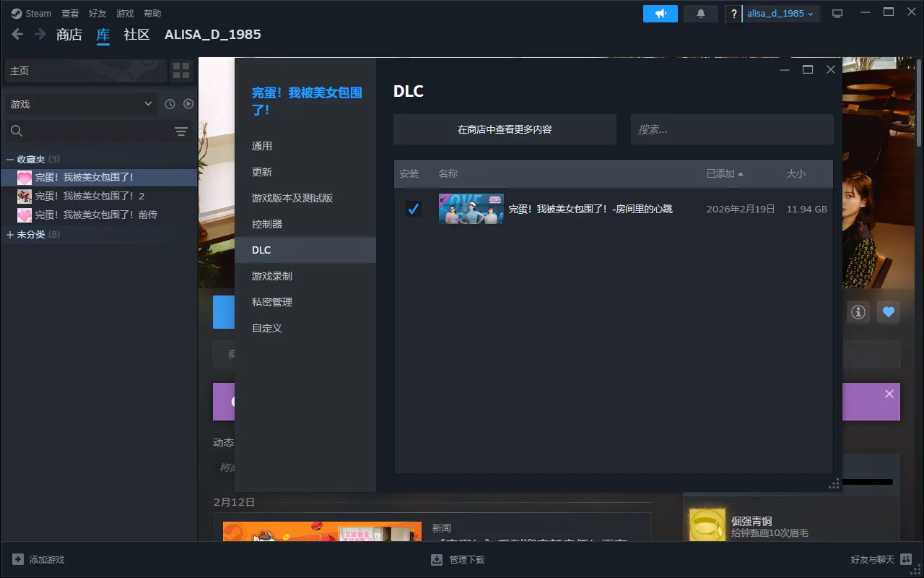
Task: Click the favorite heart icon
Action: coord(889,312)
